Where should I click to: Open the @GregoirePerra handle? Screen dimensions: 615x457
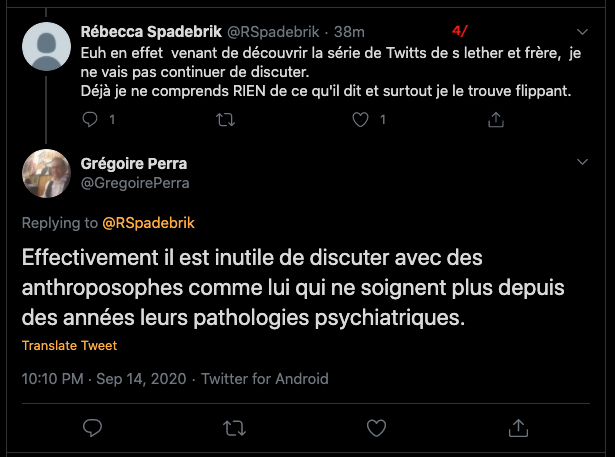coord(134,183)
